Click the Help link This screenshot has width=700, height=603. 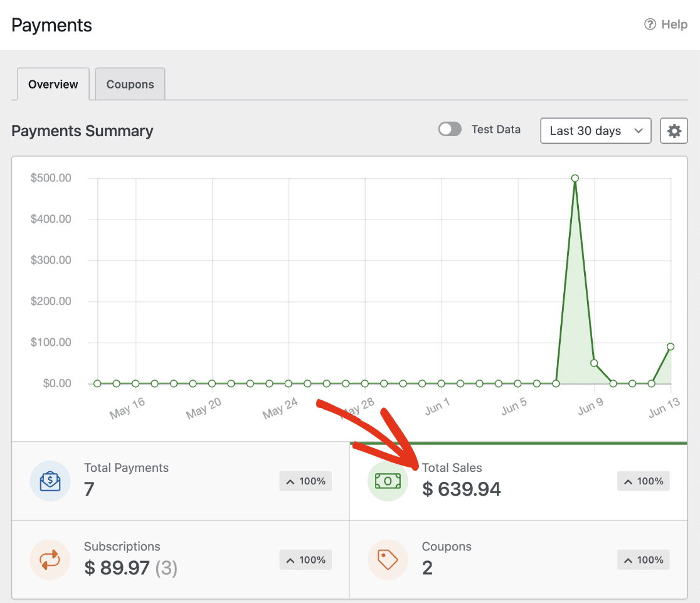tap(666, 24)
